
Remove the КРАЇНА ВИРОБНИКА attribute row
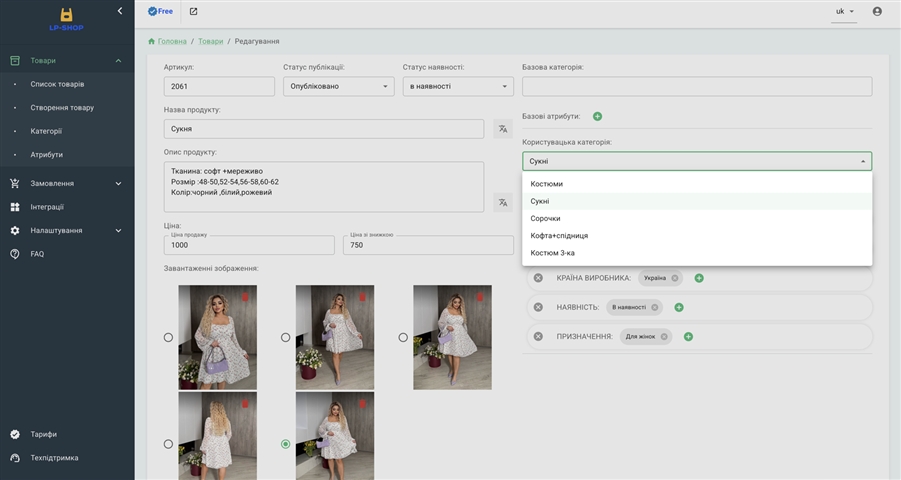coord(538,278)
